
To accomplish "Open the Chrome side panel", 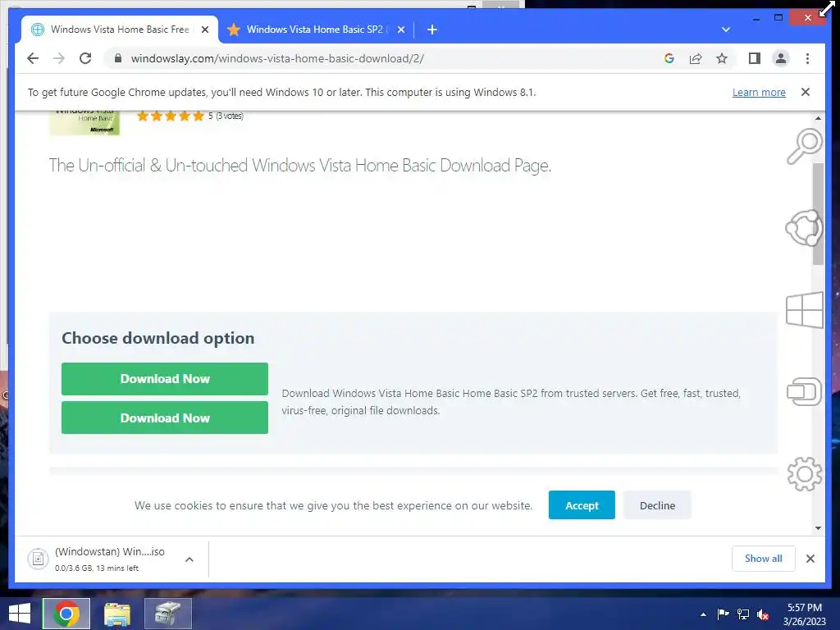I will pos(755,58).
